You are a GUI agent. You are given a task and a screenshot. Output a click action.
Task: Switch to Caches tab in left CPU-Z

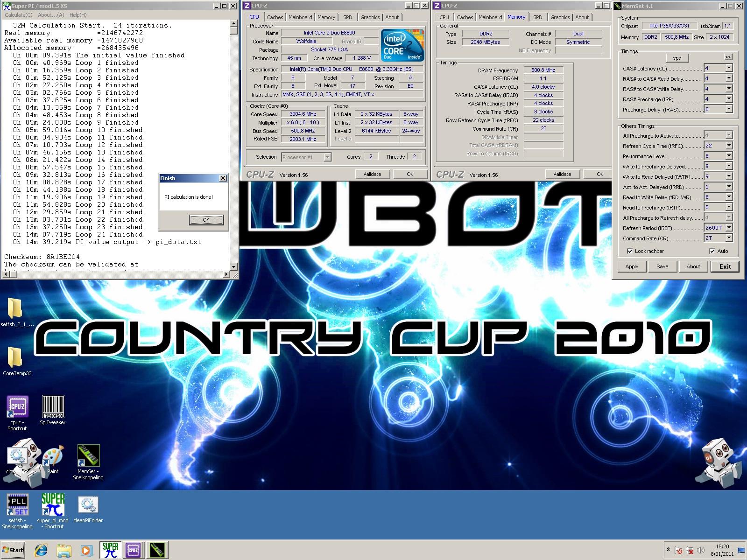click(275, 17)
